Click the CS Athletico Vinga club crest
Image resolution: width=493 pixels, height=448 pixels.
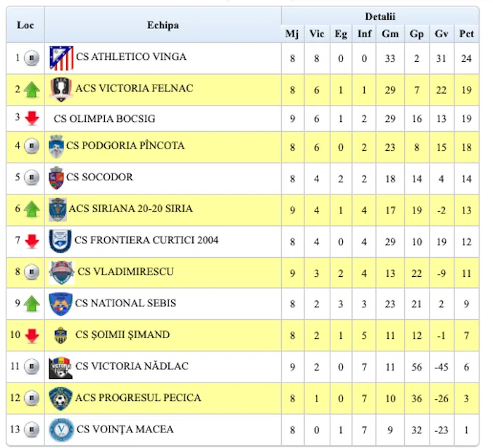pos(61,58)
